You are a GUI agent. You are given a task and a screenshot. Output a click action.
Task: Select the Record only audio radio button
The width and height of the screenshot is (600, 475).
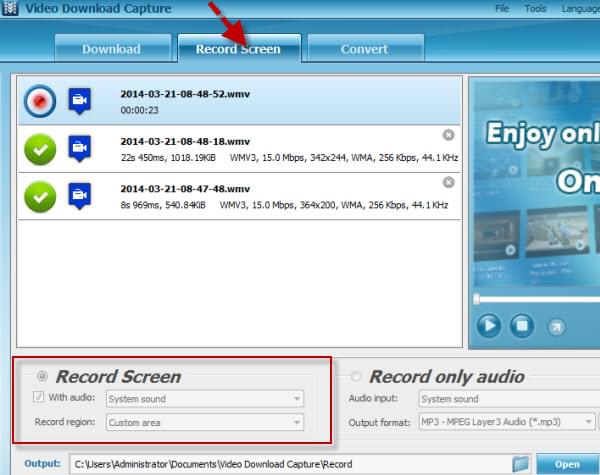356,376
